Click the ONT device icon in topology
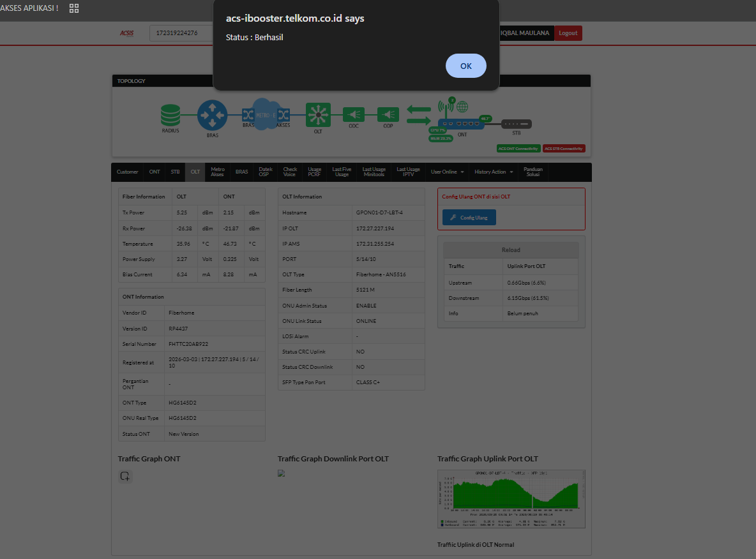The width and height of the screenshot is (756, 559). point(461,124)
